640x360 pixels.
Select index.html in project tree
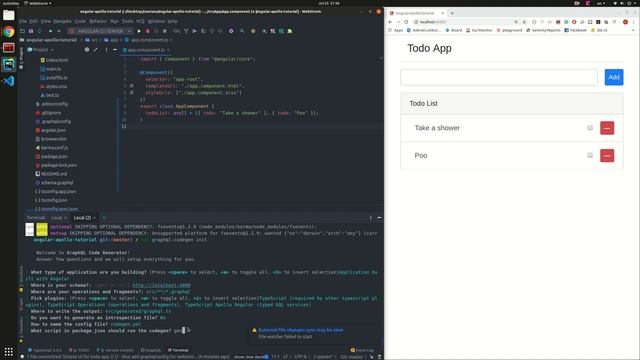pos(54,60)
